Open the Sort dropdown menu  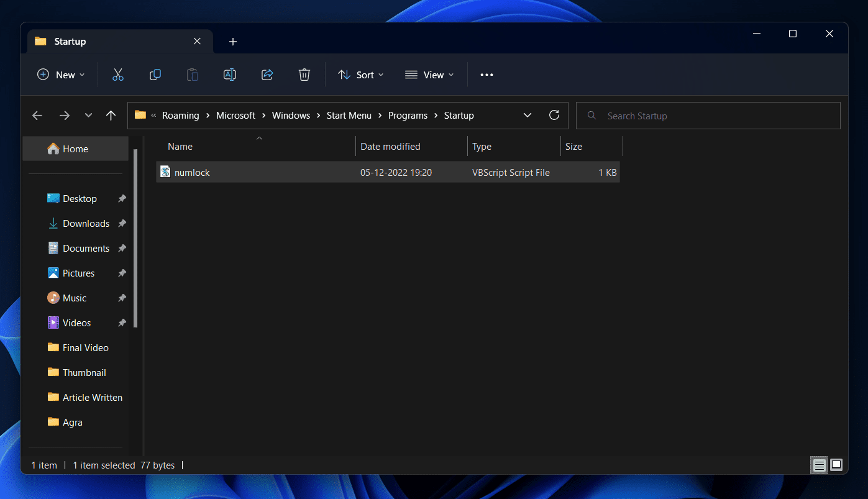click(361, 75)
